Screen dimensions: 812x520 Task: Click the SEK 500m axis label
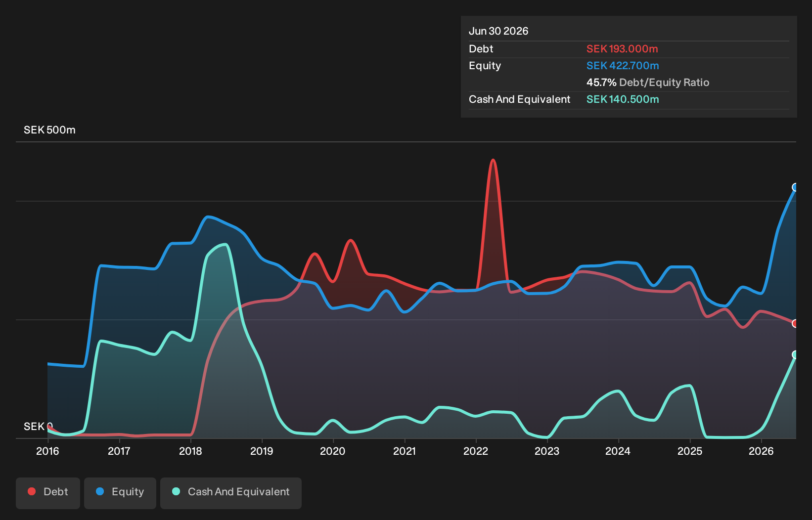pyautogui.click(x=49, y=130)
